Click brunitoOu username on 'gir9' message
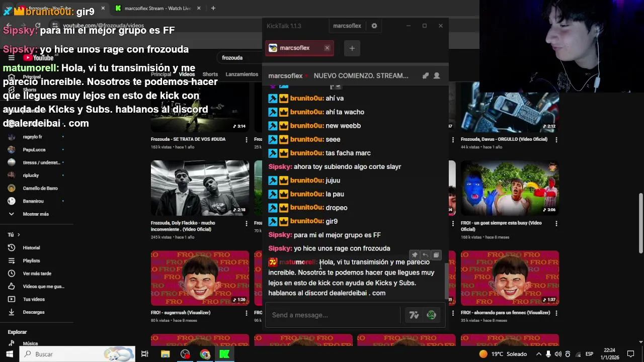Image resolution: width=644 pixels, height=362 pixels. (x=307, y=221)
